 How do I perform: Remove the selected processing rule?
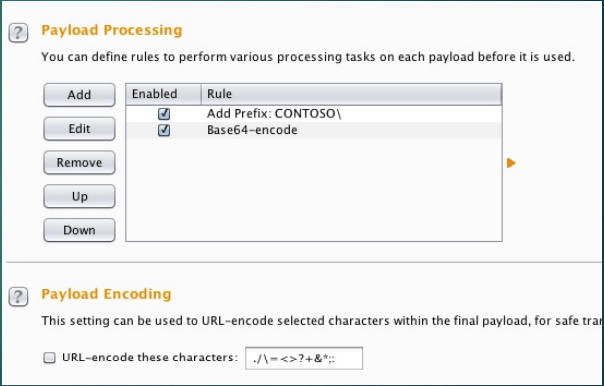pos(79,163)
